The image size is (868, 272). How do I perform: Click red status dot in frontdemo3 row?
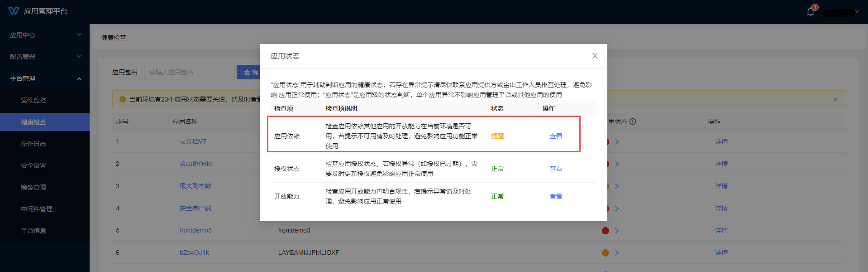(x=605, y=231)
